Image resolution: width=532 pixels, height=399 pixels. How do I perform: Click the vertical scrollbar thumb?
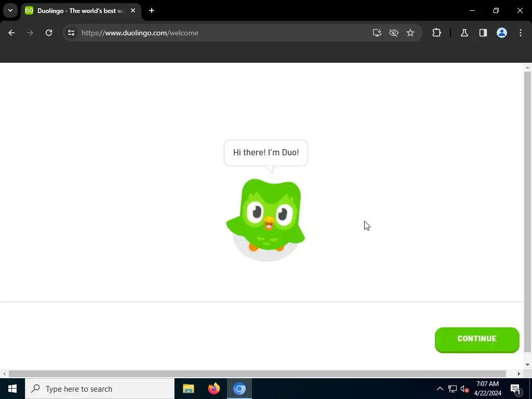click(527, 212)
